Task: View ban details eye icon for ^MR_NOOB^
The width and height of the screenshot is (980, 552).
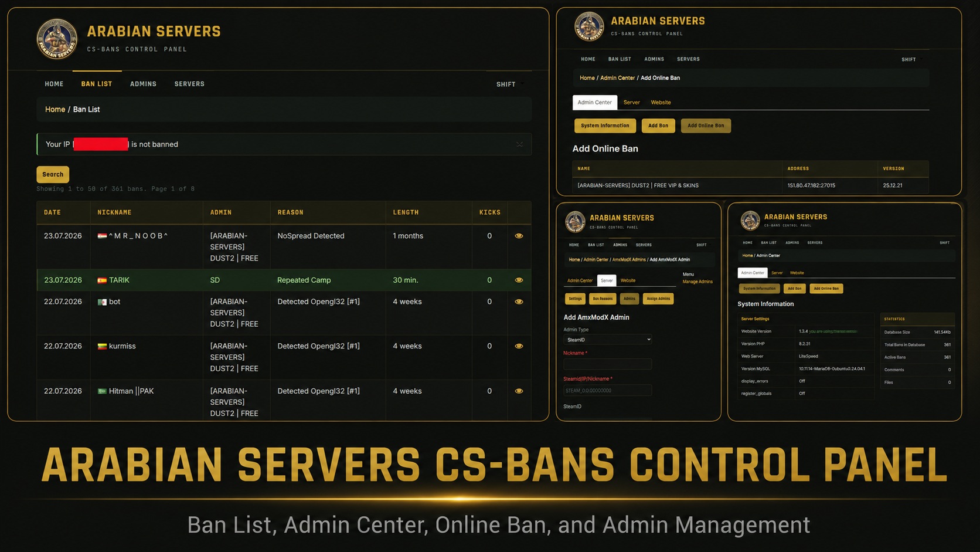Action: [519, 236]
